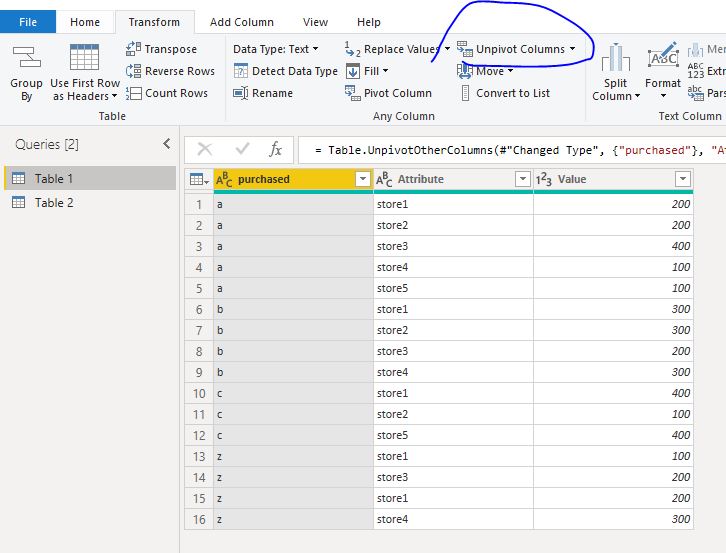Open the View tab
The image size is (726, 553).
pyautogui.click(x=315, y=22)
